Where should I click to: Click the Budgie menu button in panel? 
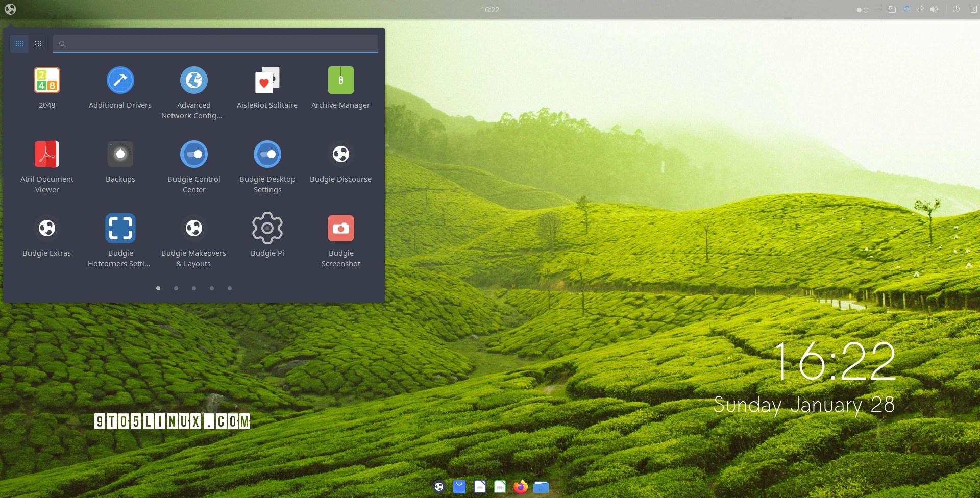pos(10,9)
